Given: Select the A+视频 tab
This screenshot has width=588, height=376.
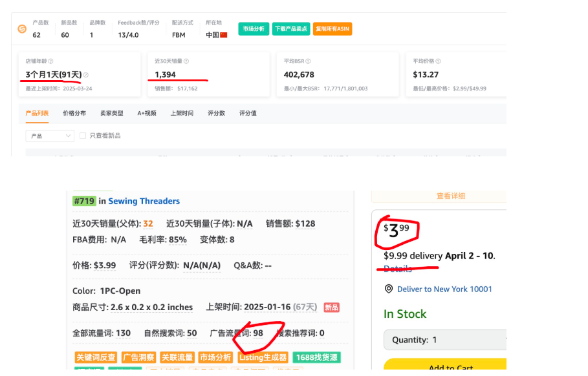Looking at the screenshot, I should pyautogui.click(x=147, y=113).
